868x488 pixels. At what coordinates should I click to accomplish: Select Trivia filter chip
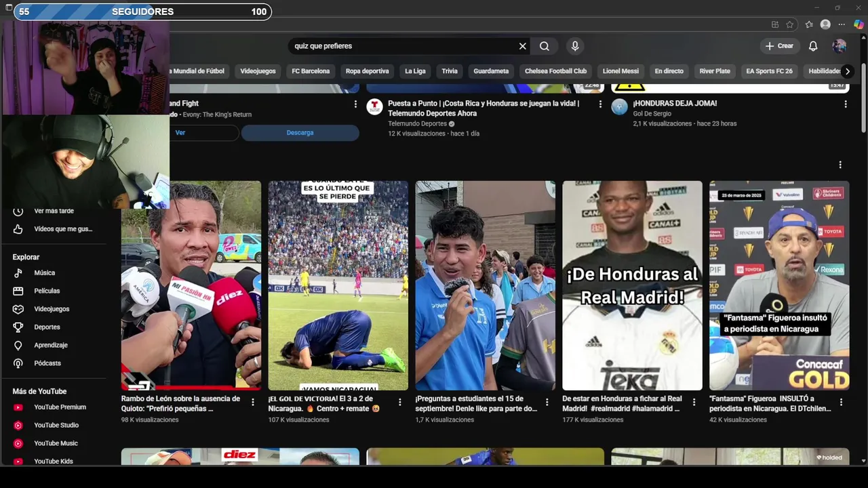pos(450,71)
